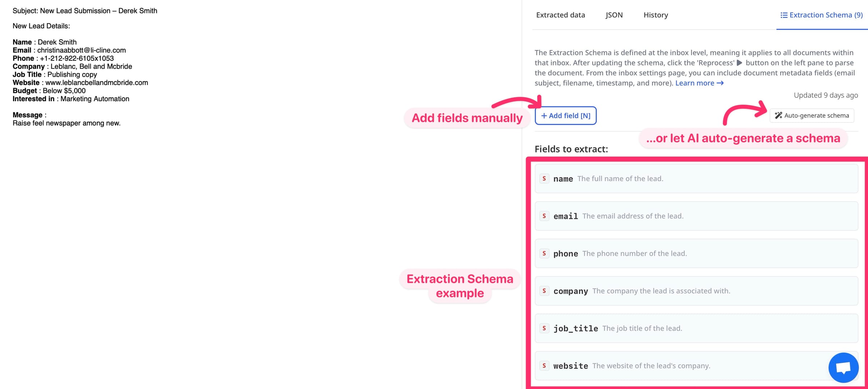Click the type indicator beside job_title field
This screenshot has height=389, width=868.
(x=544, y=328)
